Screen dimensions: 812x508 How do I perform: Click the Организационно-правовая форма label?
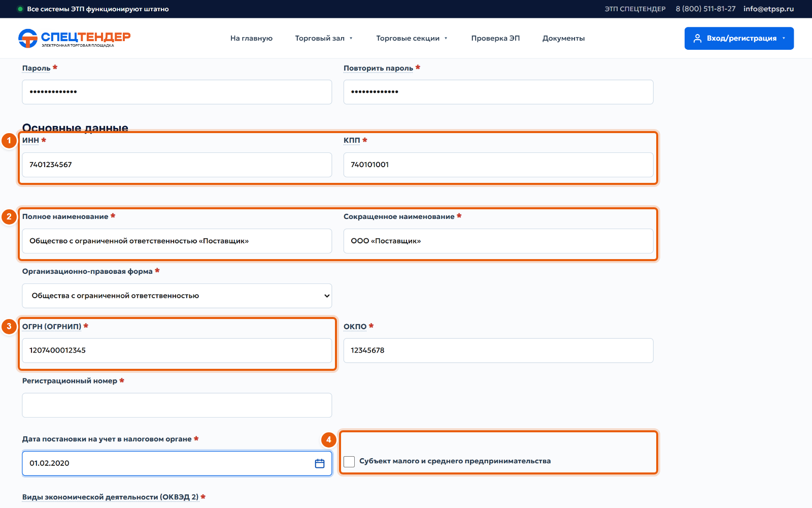[87, 271]
